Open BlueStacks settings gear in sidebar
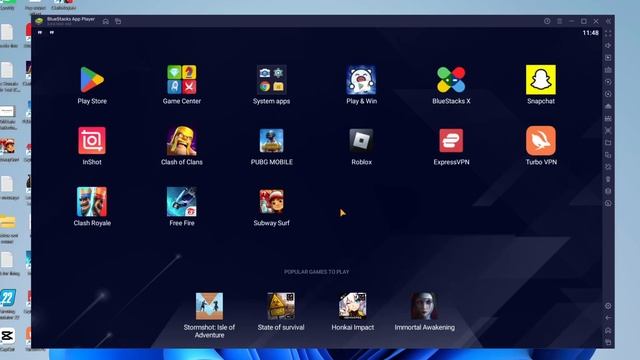The width and height of the screenshot is (640, 360). (x=608, y=306)
